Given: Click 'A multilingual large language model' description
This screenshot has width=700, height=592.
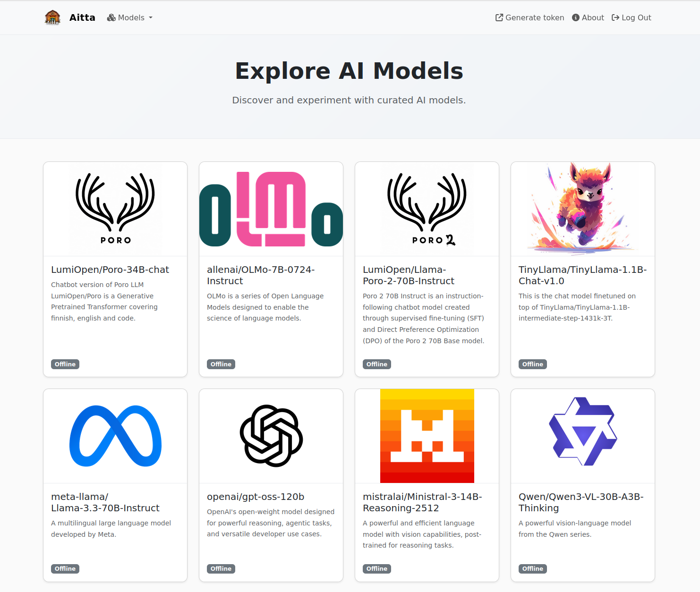Looking at the screenshot, I should click(x=111, y=529).
